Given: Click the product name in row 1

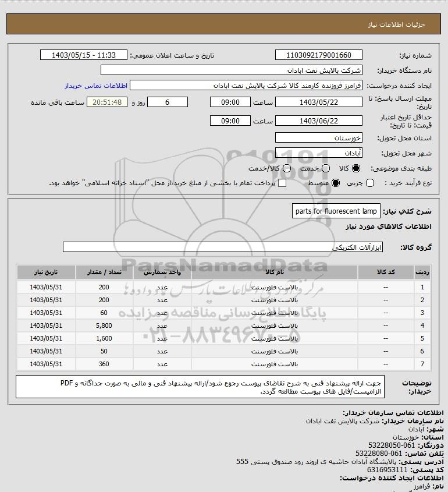Looking at the screenshot, I should tap(275, 288).
